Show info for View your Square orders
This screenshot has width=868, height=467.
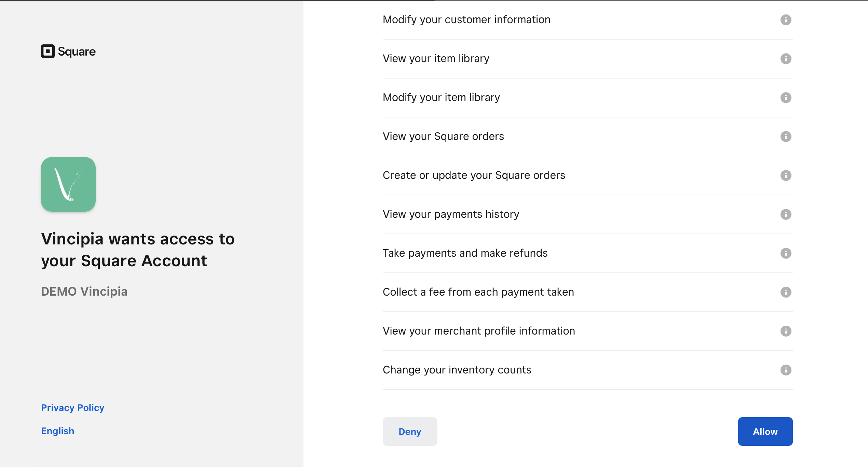786,137
